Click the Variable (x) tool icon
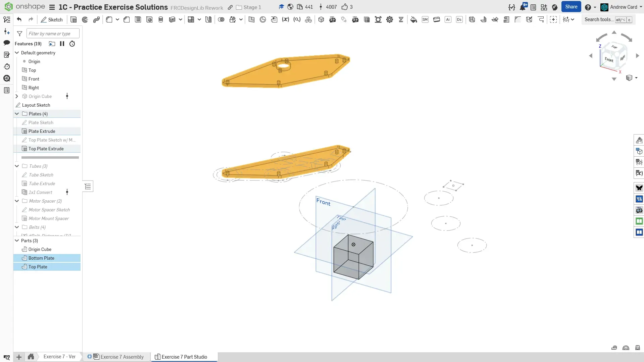The image size is (644, 362). (285, 20)
